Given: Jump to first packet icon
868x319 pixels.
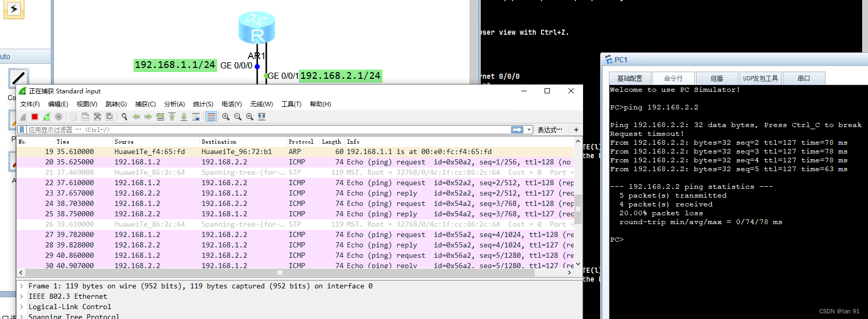Looking at the screenshot, I should [x=172, y=117].
